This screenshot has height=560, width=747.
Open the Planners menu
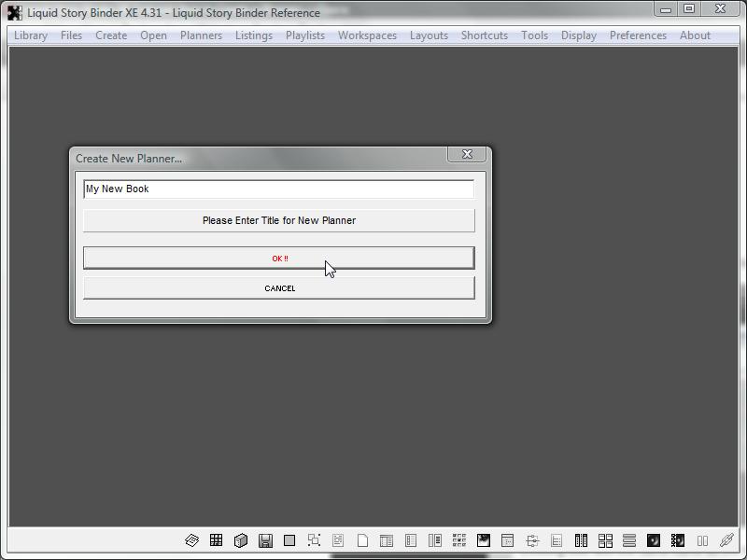click(201, 35)
